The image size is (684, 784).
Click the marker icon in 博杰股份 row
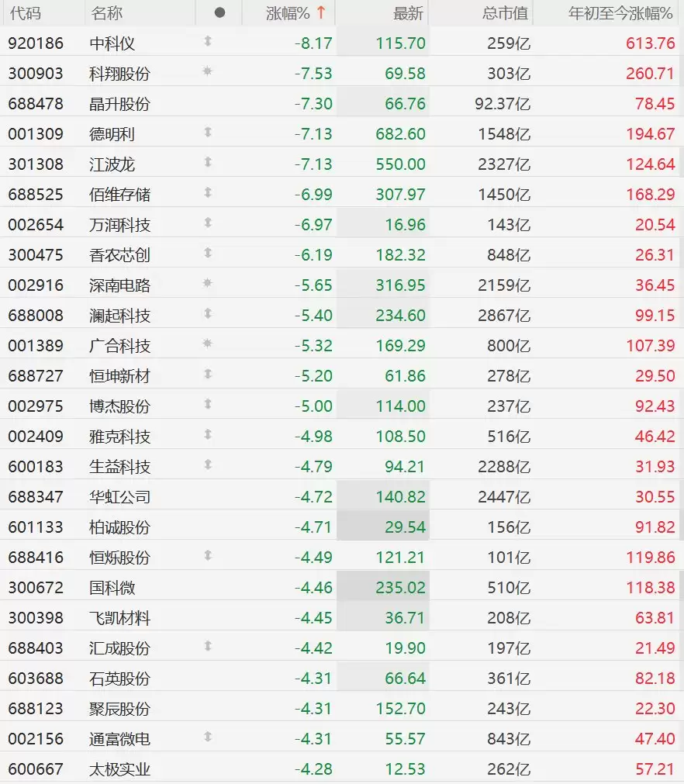click(x=208, y=404)
